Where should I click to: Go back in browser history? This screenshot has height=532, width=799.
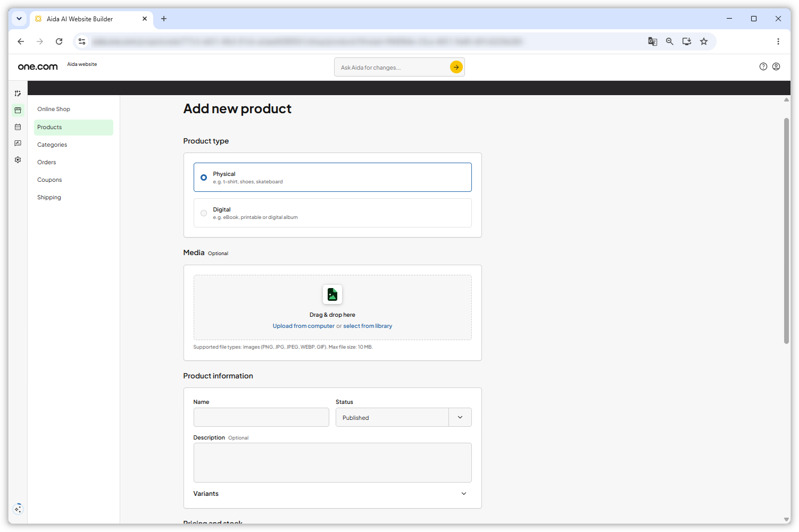[x=21, y=41]
